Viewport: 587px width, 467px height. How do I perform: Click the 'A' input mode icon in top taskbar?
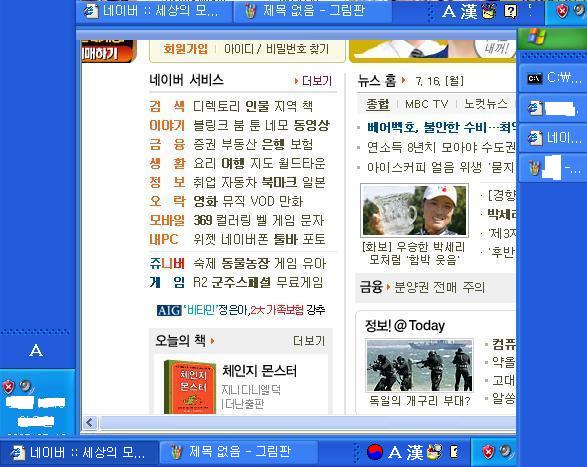coord(448,12)
